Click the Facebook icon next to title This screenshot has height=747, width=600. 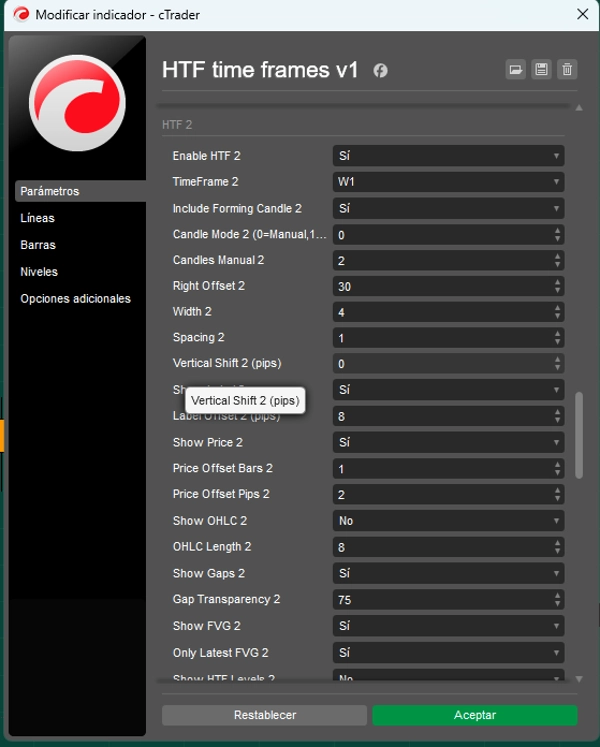coord(380,71)
